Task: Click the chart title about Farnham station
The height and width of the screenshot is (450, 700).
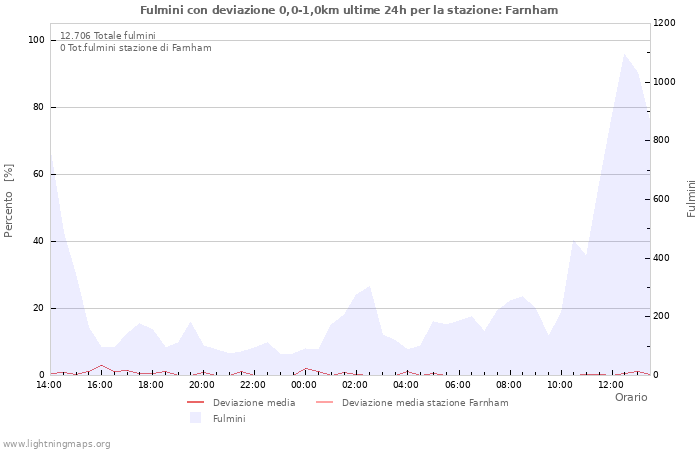Action: click(349, 10)
